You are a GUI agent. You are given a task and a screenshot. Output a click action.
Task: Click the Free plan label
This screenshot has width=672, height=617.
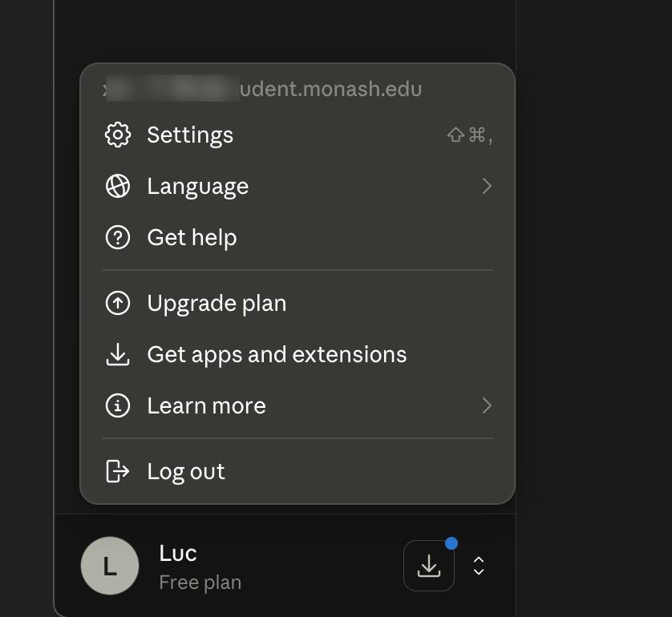(x=200, y=583)
